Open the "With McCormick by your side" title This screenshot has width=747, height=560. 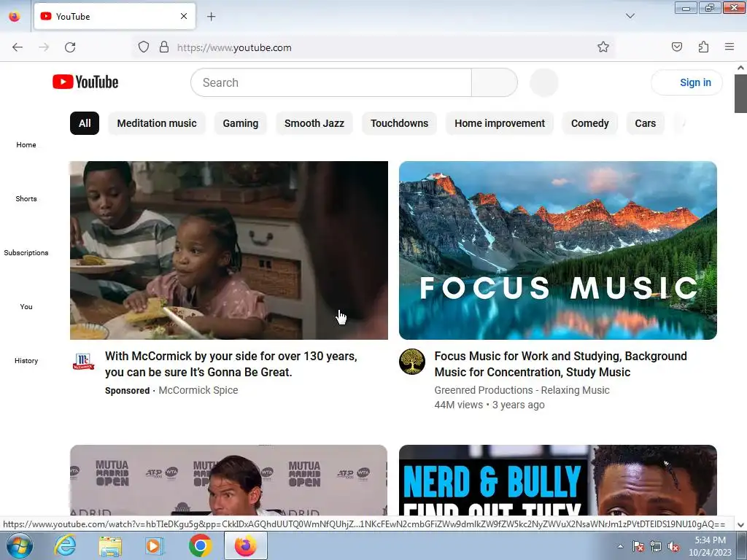[231, 364]
